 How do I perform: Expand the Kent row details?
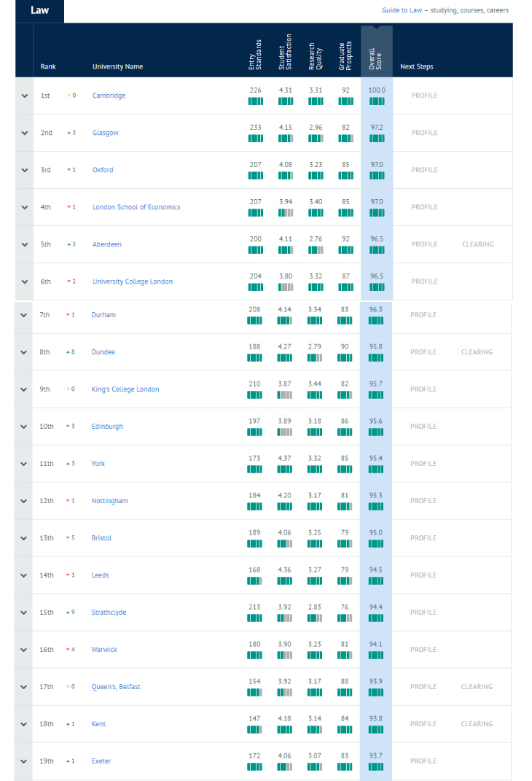pyautogui.click(x=23, y=723)
